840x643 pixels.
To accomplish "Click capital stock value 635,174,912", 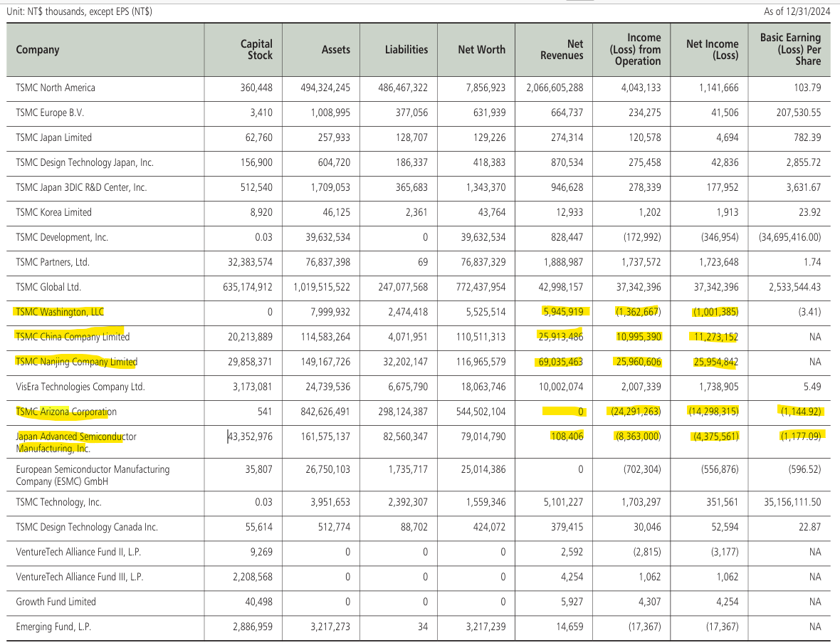I will point(248,287).
